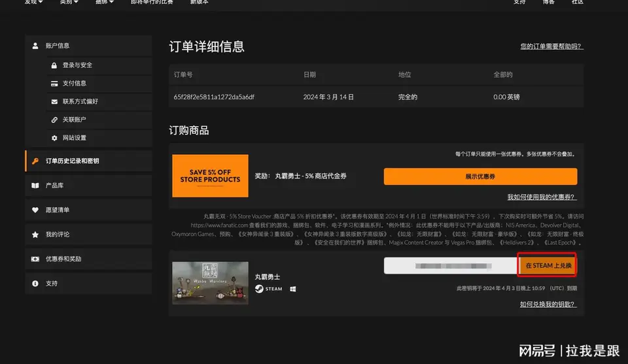Open 产品库 library item

click(88, 186)
